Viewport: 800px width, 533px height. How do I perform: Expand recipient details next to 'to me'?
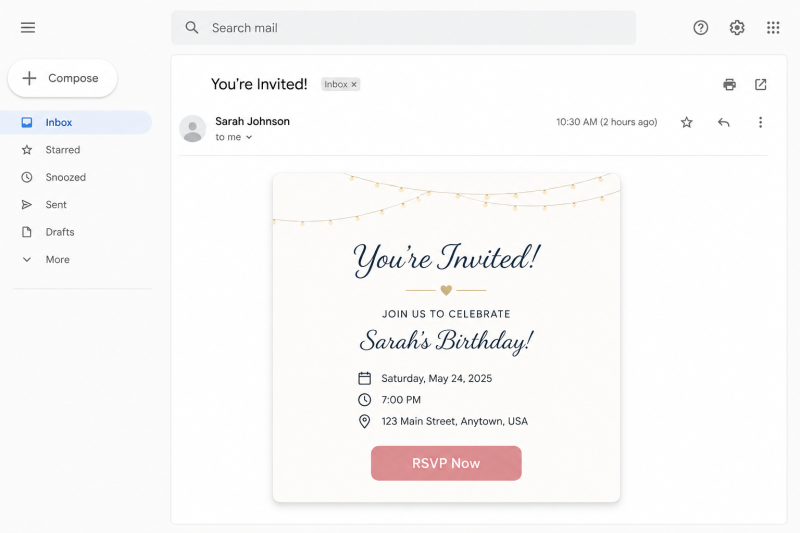(x=249, y=137)
